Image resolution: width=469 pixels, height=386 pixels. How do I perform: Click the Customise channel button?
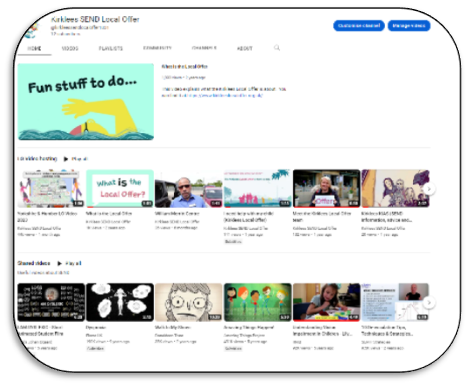click(359, 26)
